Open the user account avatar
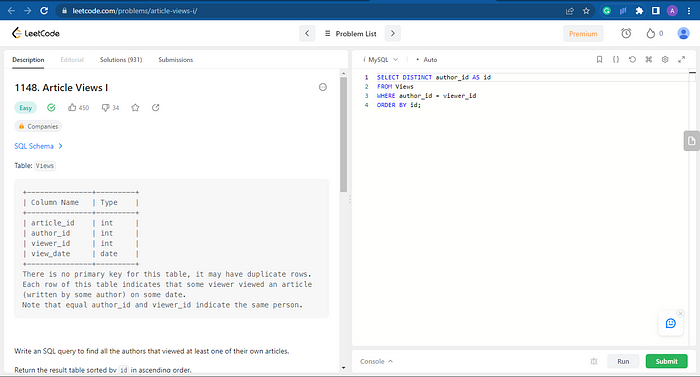 tap(683, 34)
